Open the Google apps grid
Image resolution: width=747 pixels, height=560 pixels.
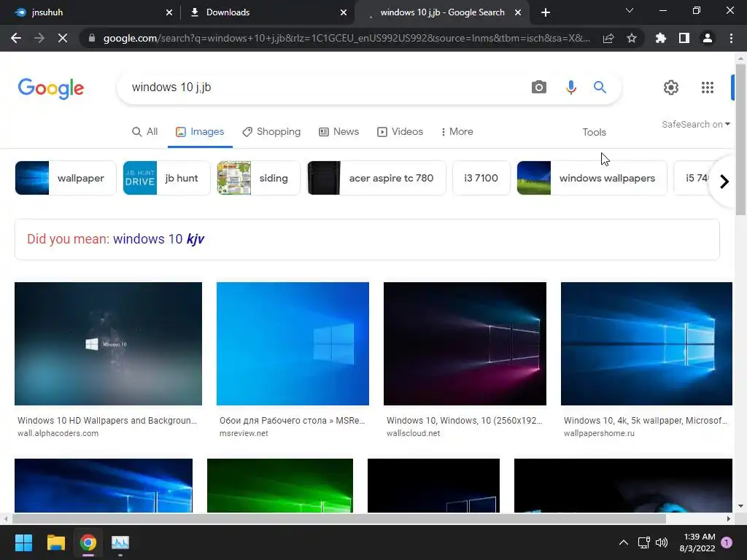point(708,87)
